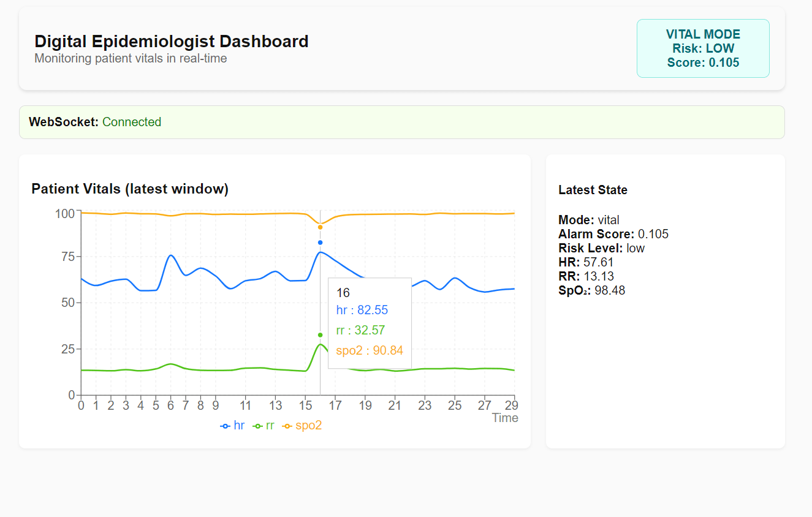Click tick label 11 on Time axis

245,406
